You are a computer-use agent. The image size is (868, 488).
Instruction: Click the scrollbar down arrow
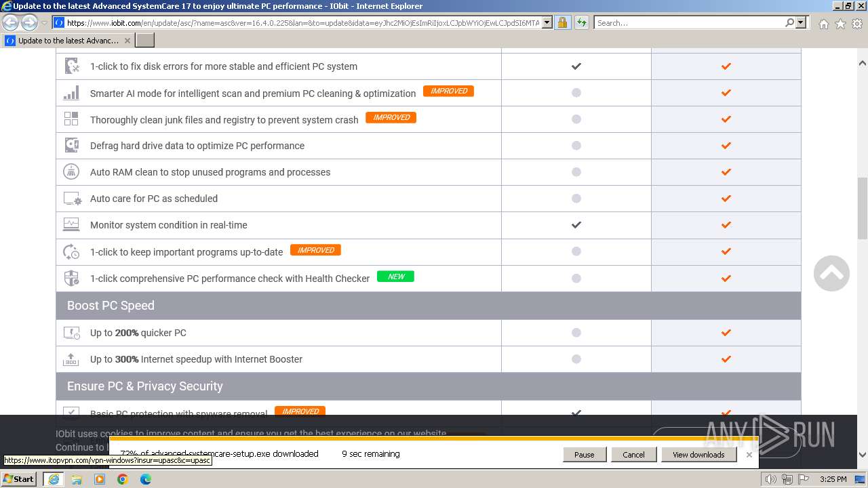862,455
